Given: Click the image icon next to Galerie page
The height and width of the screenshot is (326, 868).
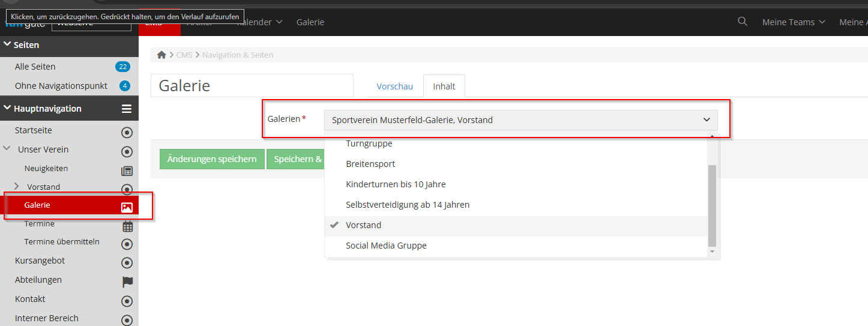Looking at the screenshot, I should tap(127, 207).
